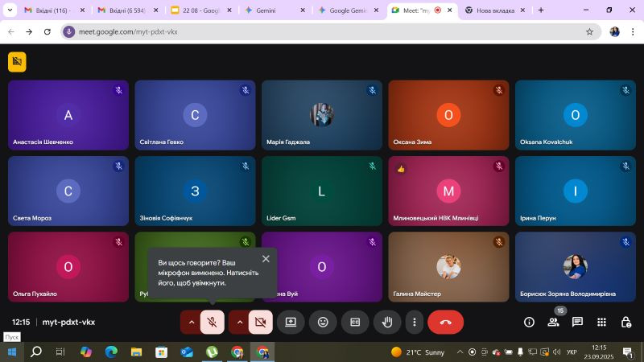Open the three-dot more options menu

414,322
